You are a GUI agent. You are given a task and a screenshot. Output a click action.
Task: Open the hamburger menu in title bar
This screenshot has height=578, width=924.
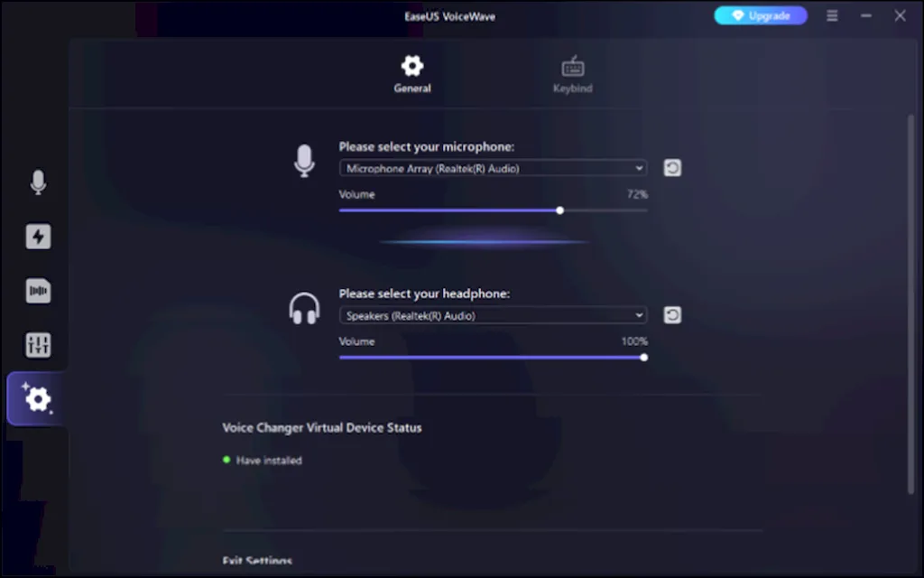click(x=832, y=16)
